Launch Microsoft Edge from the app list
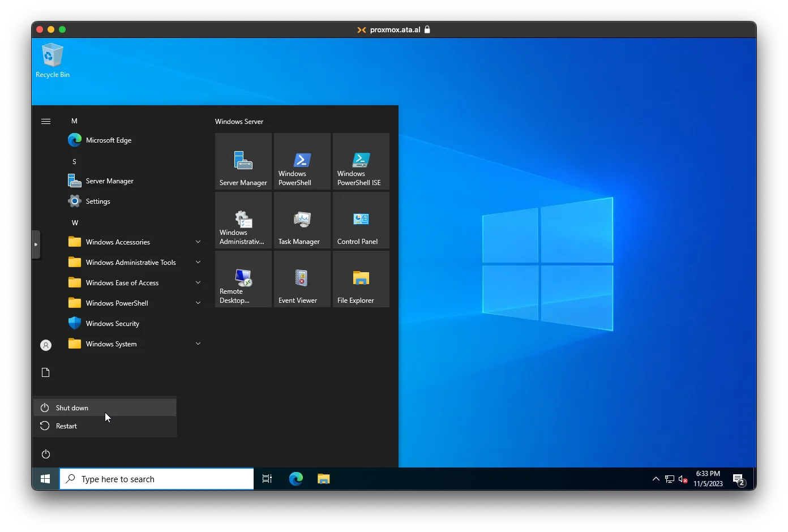Image resolution: width=788 pixels, height=532 pixels. pyautogui.click(x=134, y=140)
